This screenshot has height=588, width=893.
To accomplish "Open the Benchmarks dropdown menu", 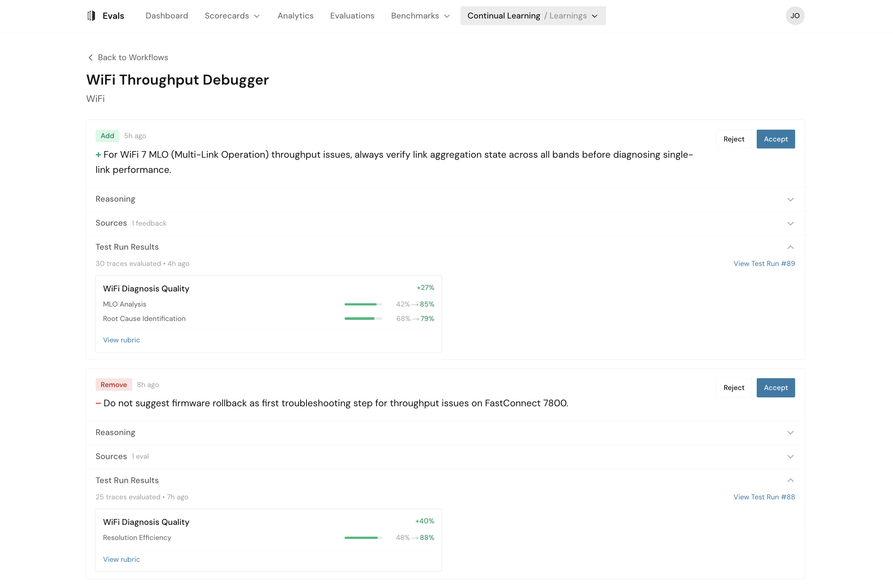I will coord(420,16).
